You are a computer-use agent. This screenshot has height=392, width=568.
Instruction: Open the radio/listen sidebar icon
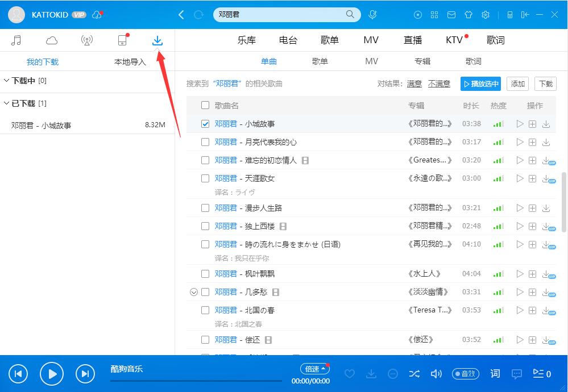(x=86, y=40)
